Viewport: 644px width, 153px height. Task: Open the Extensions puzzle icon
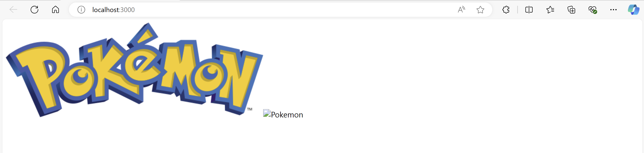pyautogui.click(x=506, y=10)
